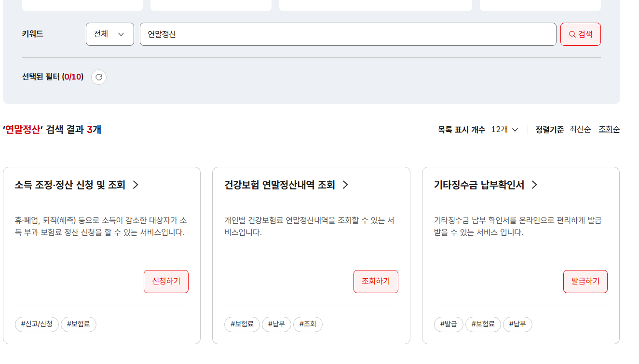Click the #신고/신청 tag on the first card
Viewport: 639px width, 364px height.
(37, 324)
